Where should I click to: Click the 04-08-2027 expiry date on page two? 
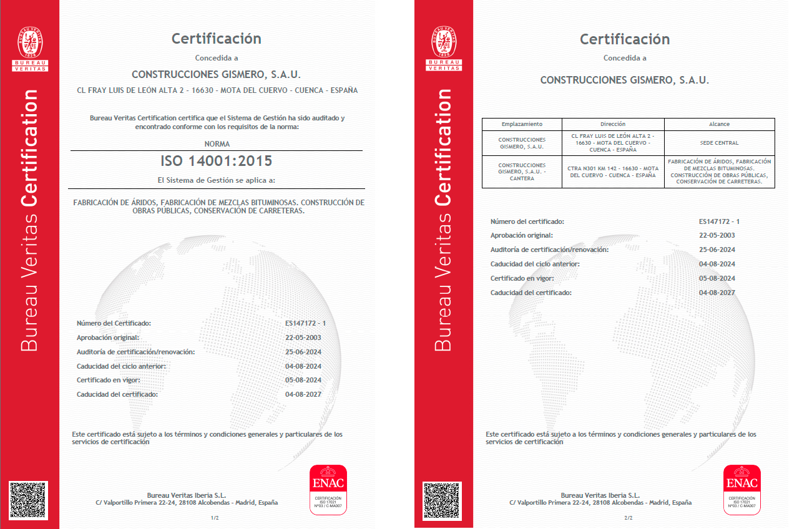click(x=717, y=293)
